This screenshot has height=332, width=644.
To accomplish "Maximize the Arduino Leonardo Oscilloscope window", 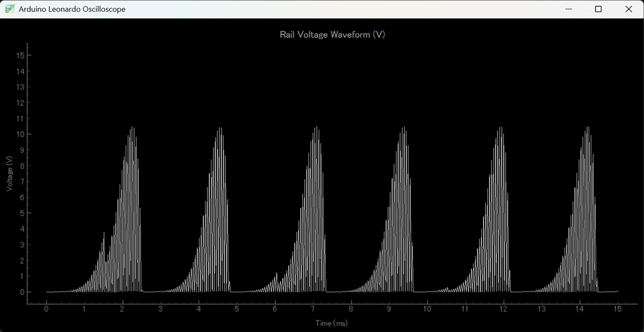I will coord(598,9).
